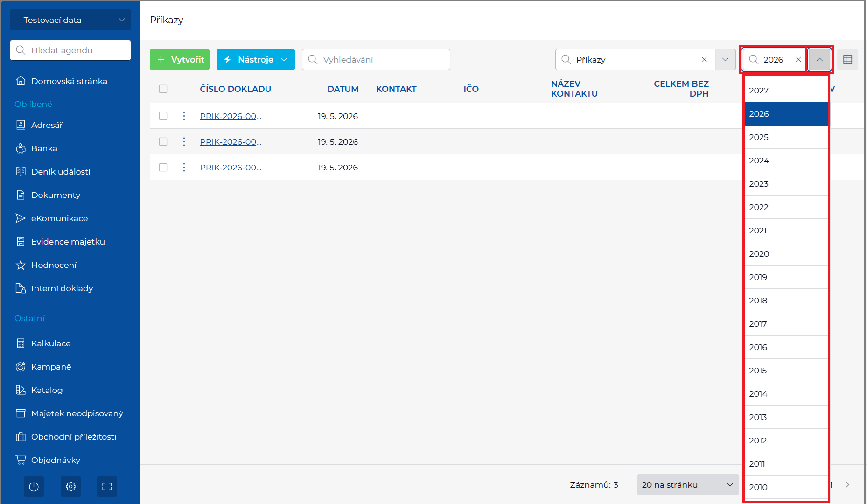Open row menu for first PRIK-2026 record
Image resolution: width=867 pixels, height=504 pixels.
click(x=184, y=116)
